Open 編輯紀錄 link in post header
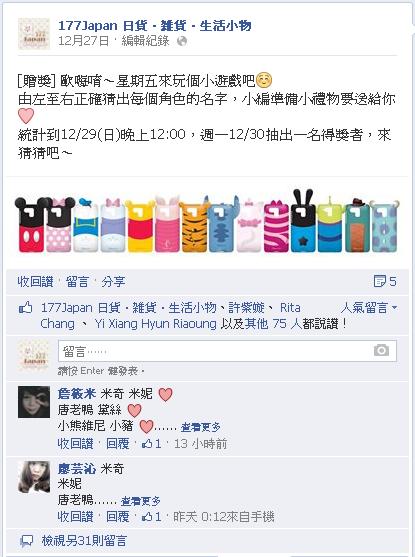This screenshot has height=557, width=415. (145, 41)
